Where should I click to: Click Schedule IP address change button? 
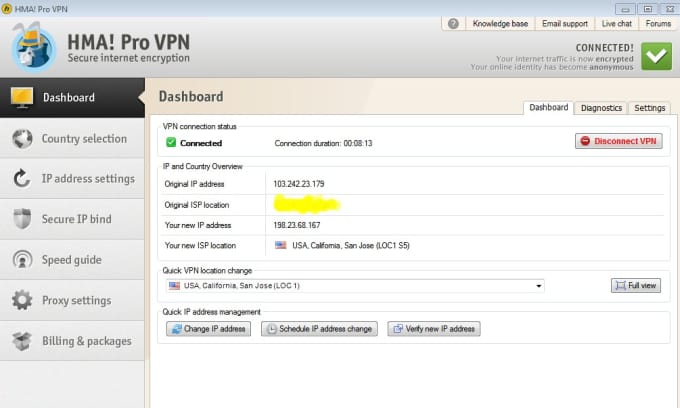pos(319,329)
